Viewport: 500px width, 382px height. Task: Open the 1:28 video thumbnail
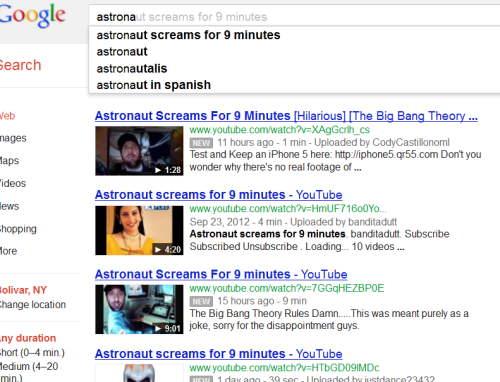click(x=139, y=151)
